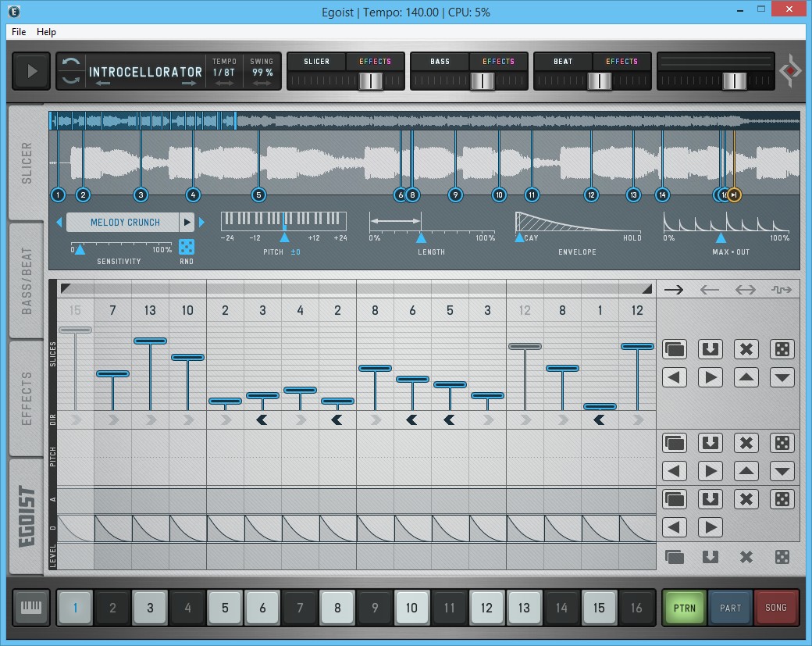Paste into slices row using paste icon

pyautogui.click(x=710, y=349)
